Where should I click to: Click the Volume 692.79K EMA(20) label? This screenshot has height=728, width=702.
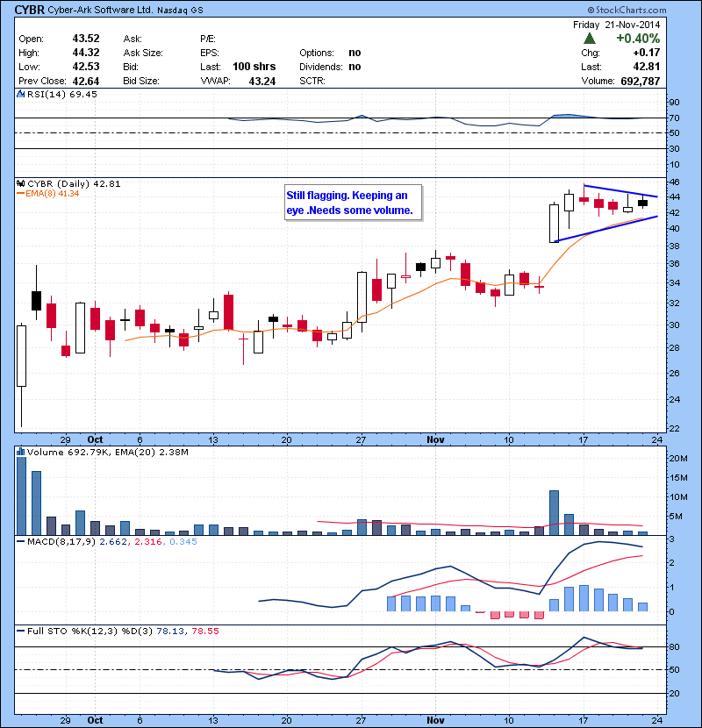tap(108, 452)
